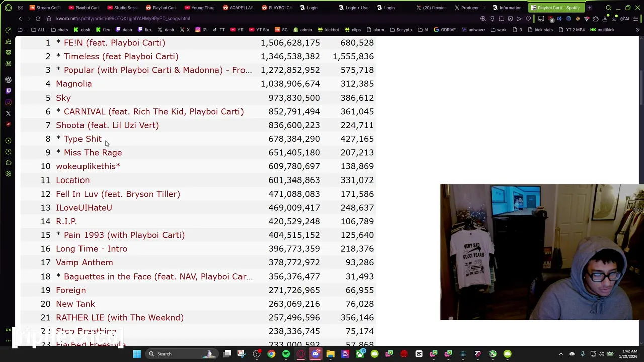Open the Magnolia song link
The image size is (644, 362).
(73, 84)
